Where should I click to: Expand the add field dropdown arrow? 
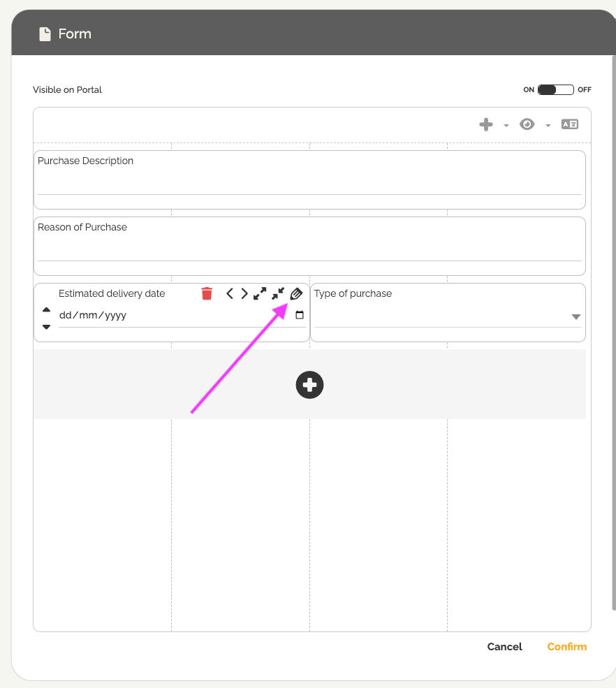pos(506,126)
